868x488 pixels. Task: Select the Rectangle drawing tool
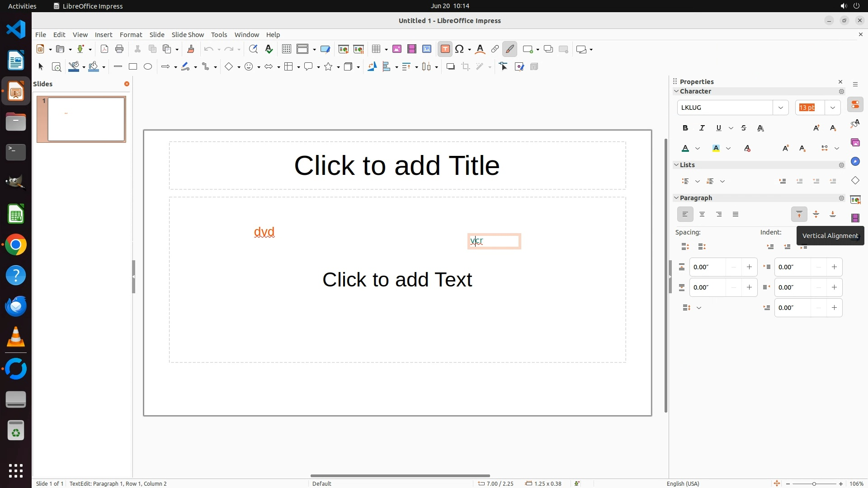(x=133, y=67)
